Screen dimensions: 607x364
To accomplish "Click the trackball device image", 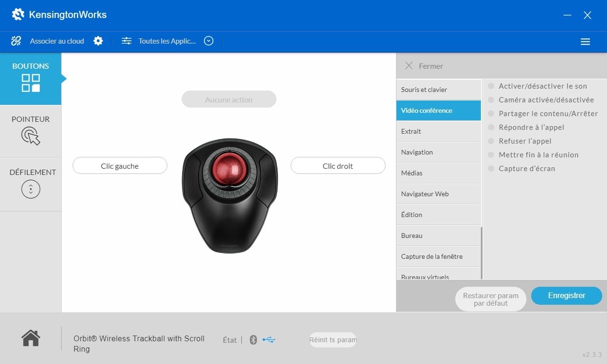I will (230, 195).
